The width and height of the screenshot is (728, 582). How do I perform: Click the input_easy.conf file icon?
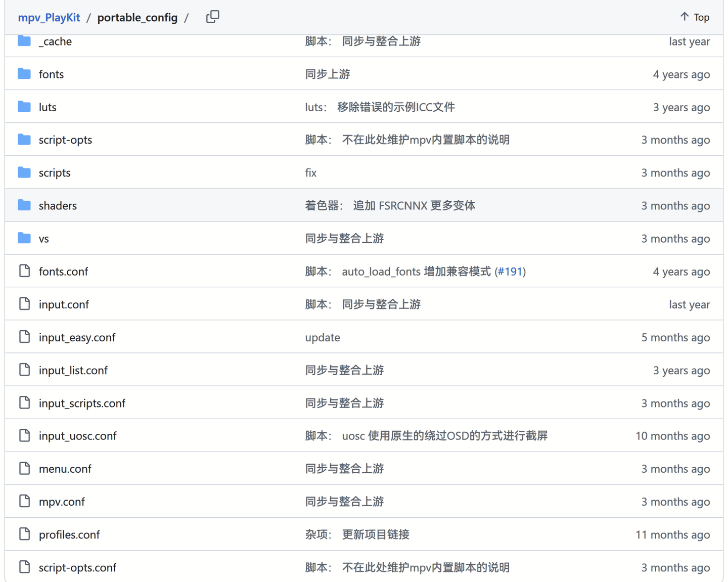[24, 337]
